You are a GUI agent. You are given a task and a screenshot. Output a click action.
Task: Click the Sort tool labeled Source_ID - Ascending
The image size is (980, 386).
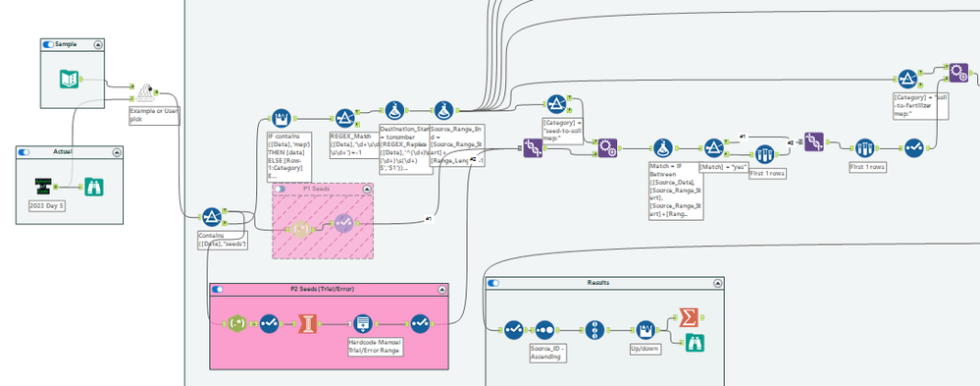coord(544,330)
